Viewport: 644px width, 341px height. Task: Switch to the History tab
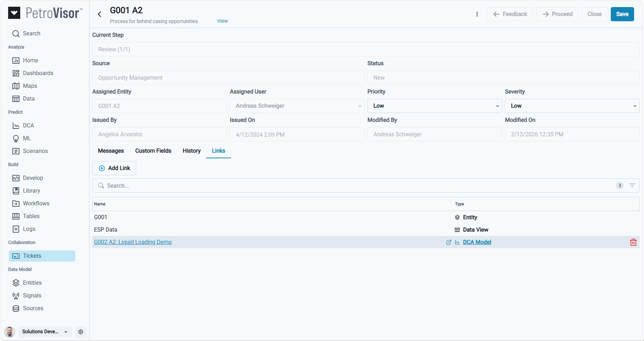[x=191, y=151]
